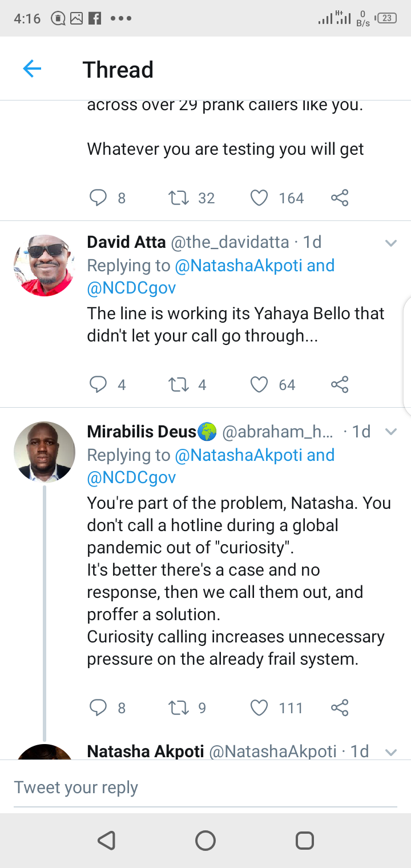Open the @NCDCgov mention under David Atta
411x868 pixels.
pos(131,288)
